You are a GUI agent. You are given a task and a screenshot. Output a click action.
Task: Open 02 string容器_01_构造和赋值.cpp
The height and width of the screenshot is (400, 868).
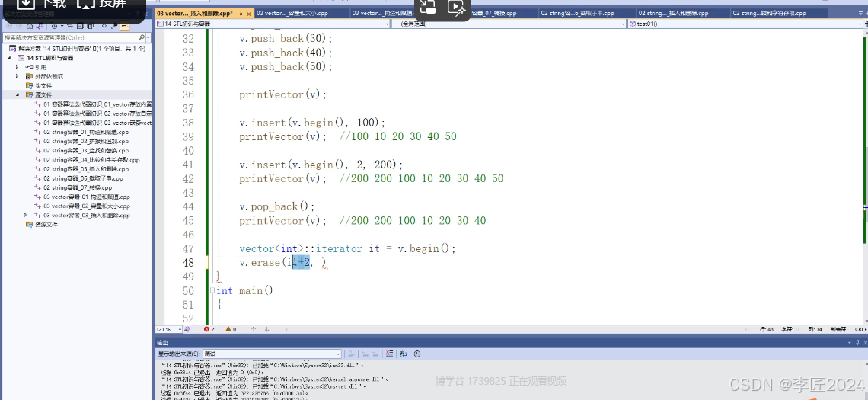point(86,132)
